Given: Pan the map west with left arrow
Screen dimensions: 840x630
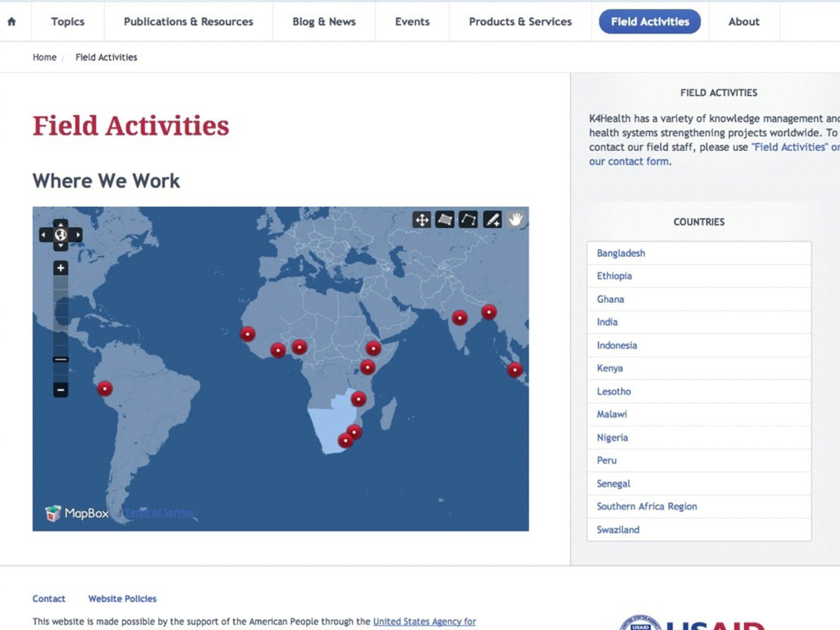Looking at the screenshot, I should pyautogui.click(x=44, y=235).
